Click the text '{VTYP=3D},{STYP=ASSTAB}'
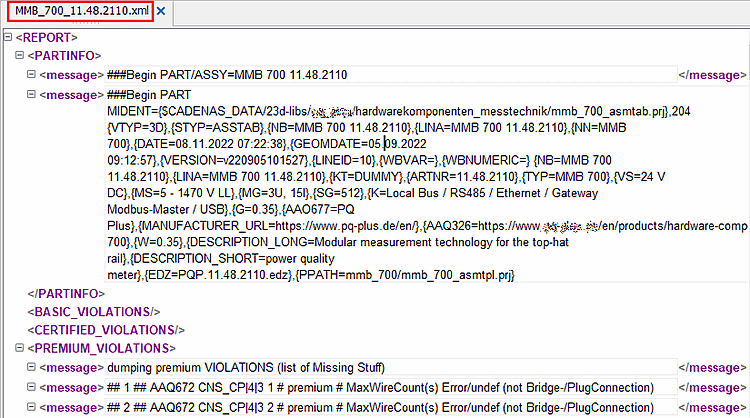The height and width of the screenshot is (418, 750). click(186, 128)
